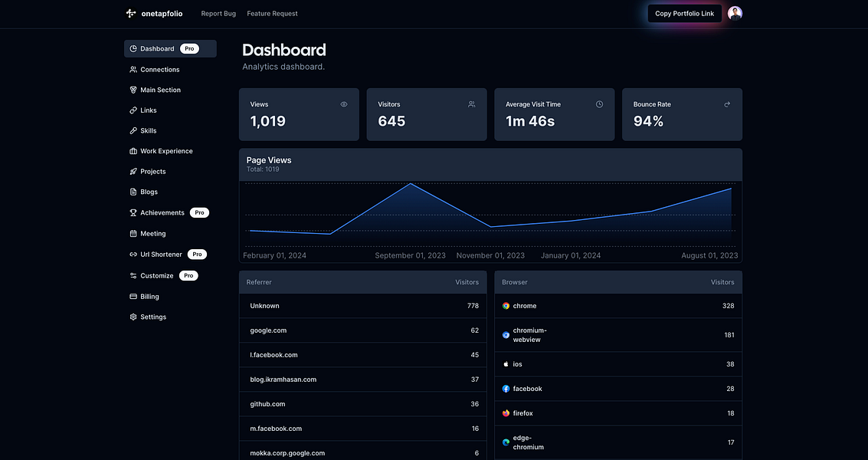Click the onetapfolio logo icon

[x=131, y=13]
